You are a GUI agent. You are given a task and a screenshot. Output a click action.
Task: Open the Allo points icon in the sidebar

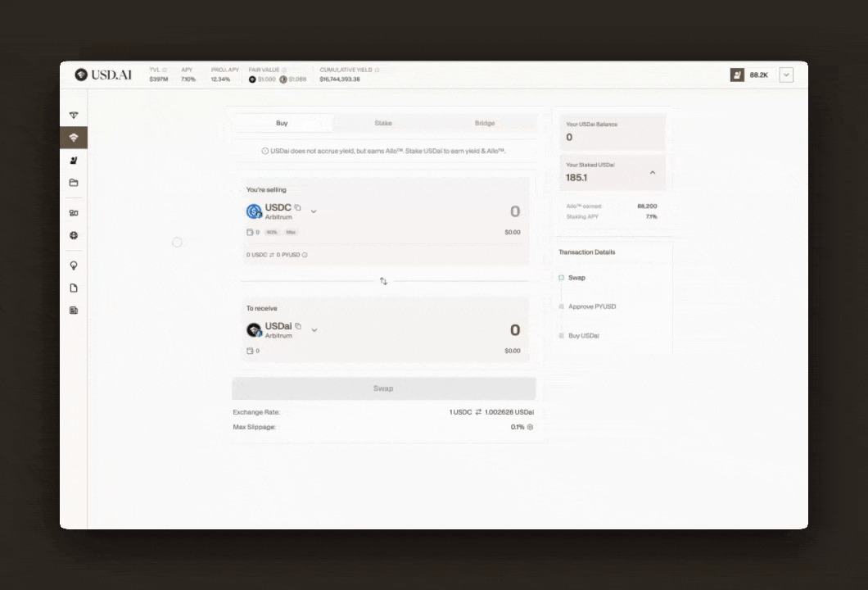coord(74,160)
